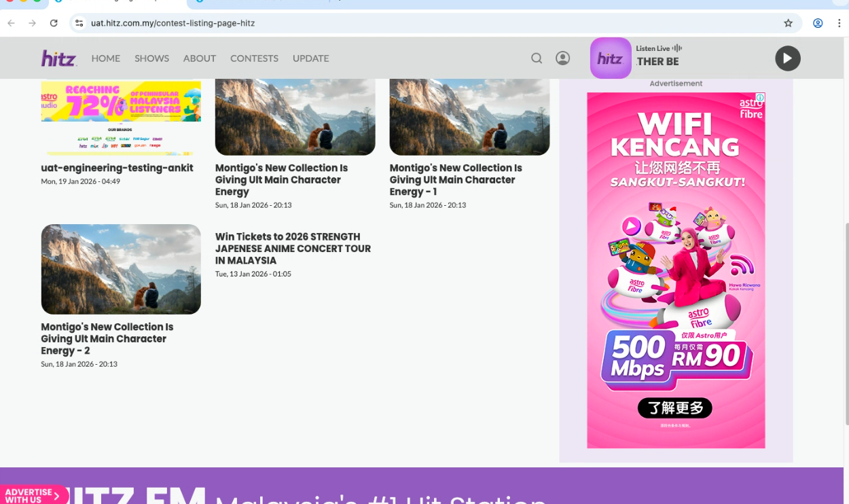Click the browser back arrow
849x504 pixels.
point(12,23)
